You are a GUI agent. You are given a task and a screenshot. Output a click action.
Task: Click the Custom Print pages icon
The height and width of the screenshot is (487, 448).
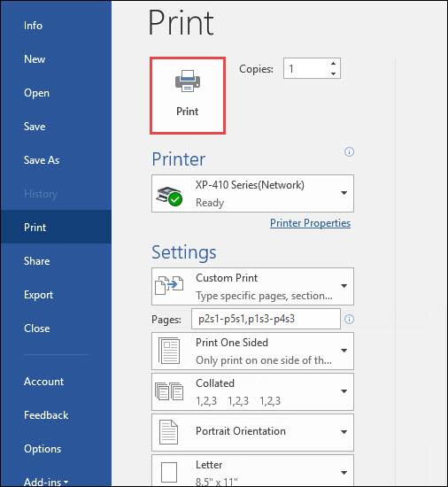click(169, 285)
